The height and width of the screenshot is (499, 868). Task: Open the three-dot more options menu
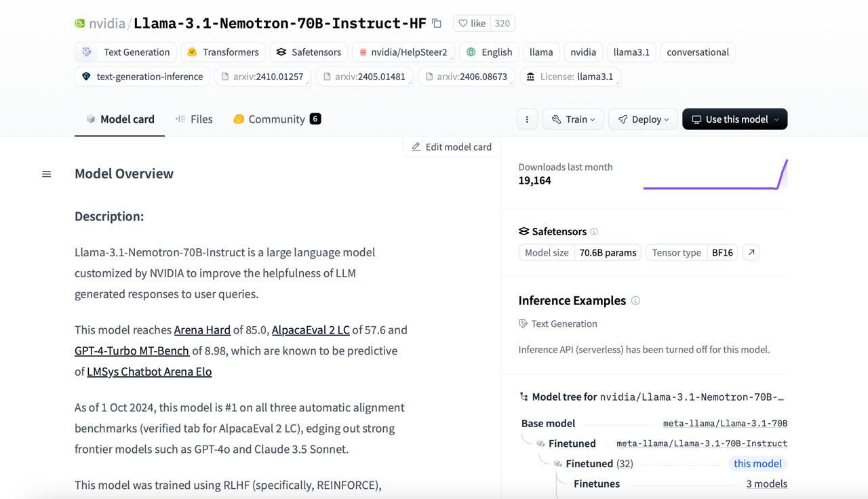(527, 119)
